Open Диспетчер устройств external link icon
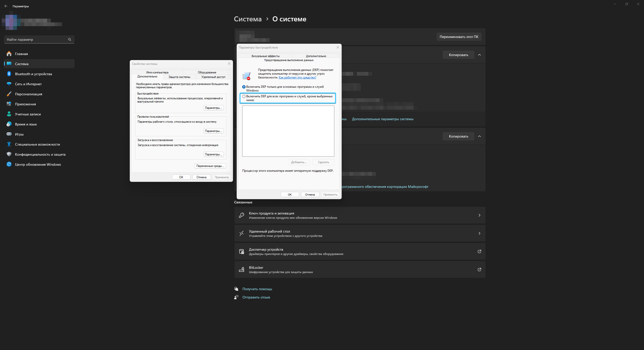Screen dimensions: 644x350 point(479,251)
